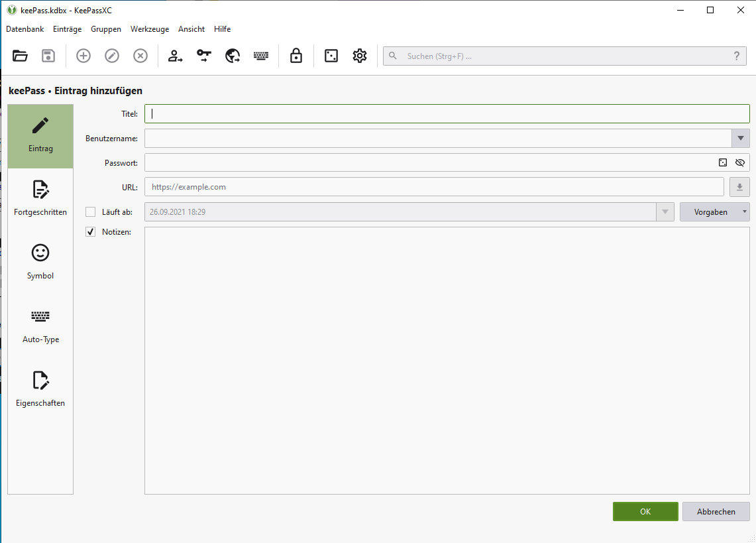This screenshot has width=756, height=543.
Task: Open the Werkzeuge menu
Action: point(150,29)
